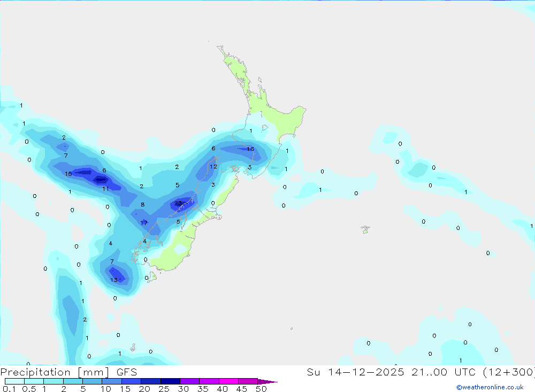
Task: Click the map value '11' precipitation label
Action: 105,189
